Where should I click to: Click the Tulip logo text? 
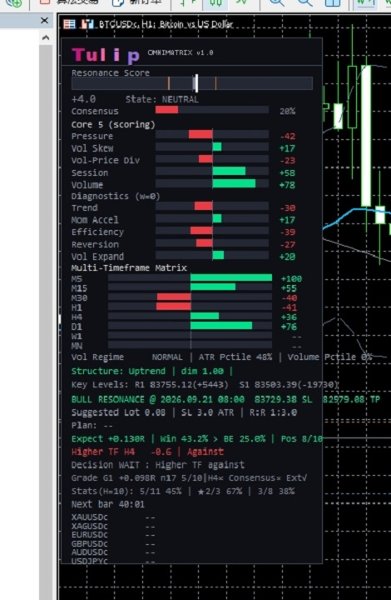tap(106, 55)
